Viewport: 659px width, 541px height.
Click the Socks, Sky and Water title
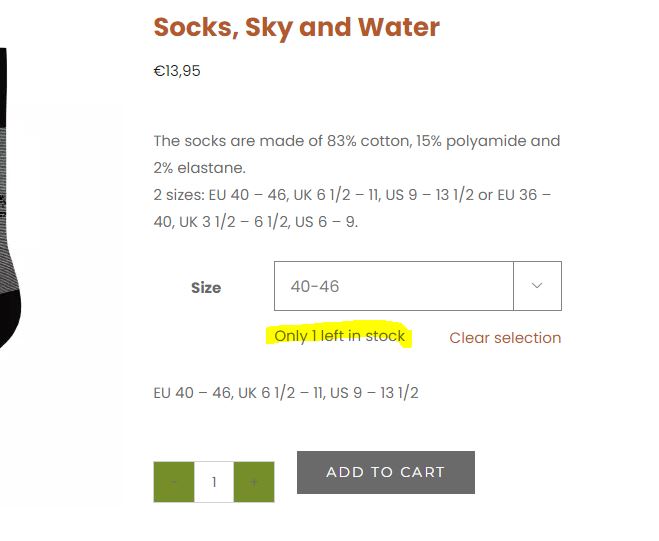(x=296, y=27)
